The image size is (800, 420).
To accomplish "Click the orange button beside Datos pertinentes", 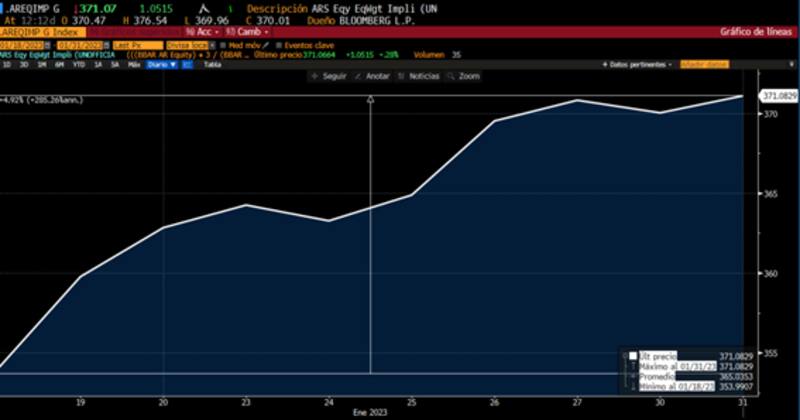I will (703, 64).
